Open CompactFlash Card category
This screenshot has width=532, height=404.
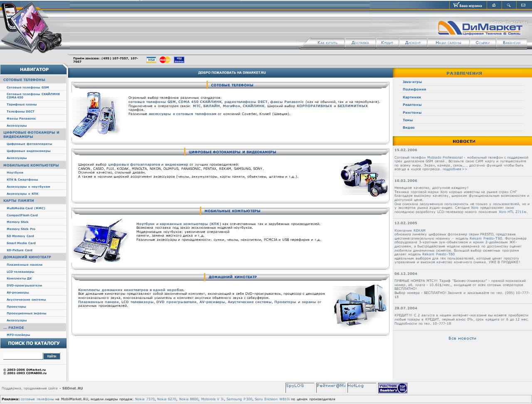(22, 215)
